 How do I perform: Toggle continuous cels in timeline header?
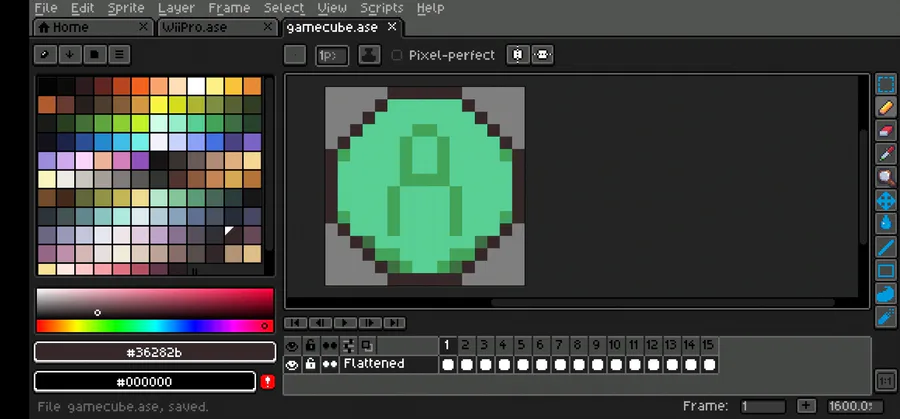(x=329, y=346)
